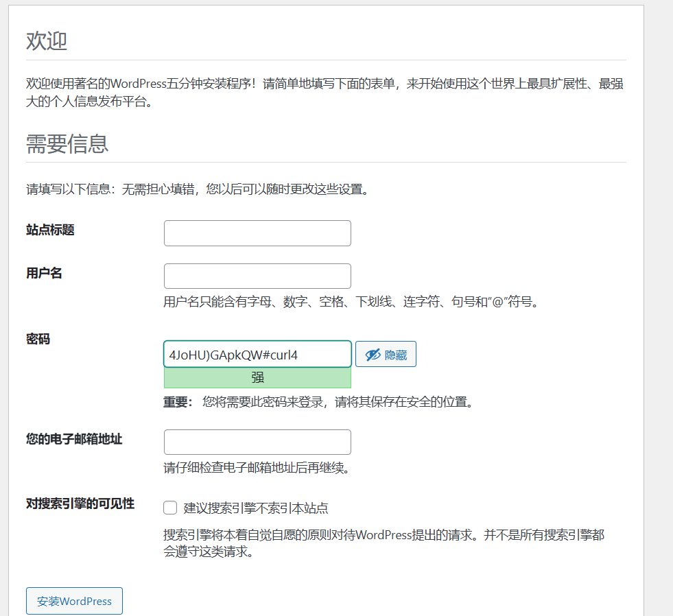Focus the 您的电子邮箱地址 input field
The height and width of the screenshot is (616, 673).
point(257,442)
